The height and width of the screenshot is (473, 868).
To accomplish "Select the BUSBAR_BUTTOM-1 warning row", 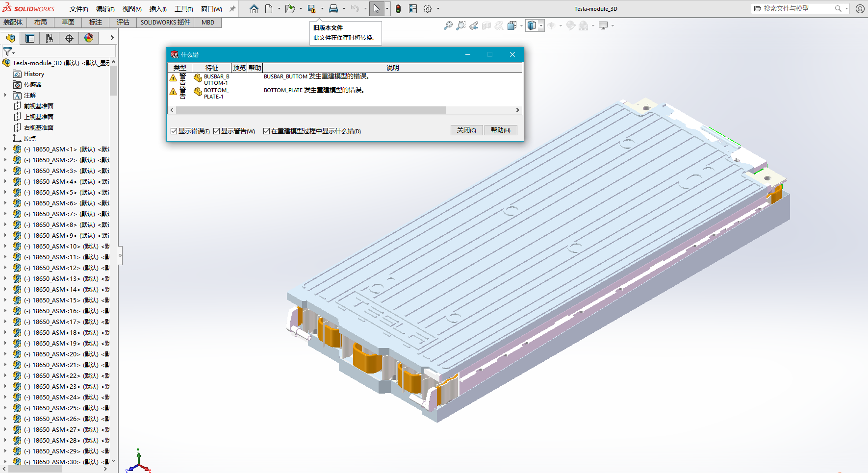I will pos(344,79).
